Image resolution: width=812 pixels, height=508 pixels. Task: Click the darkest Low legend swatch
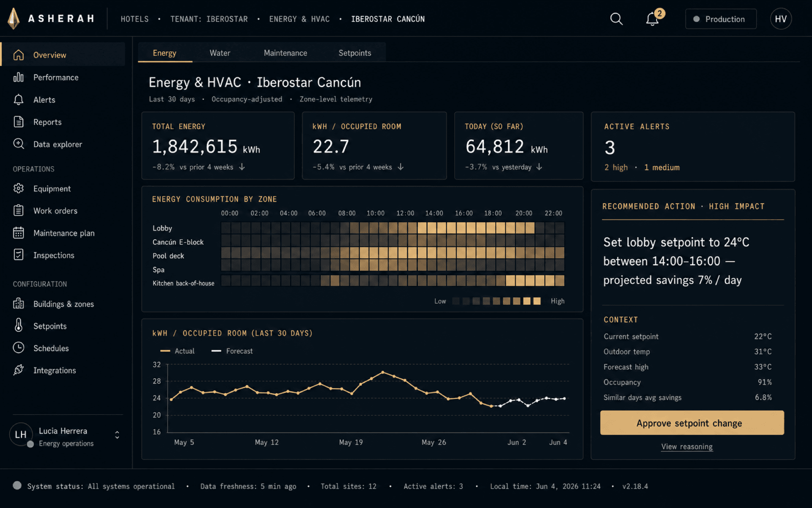456,301
